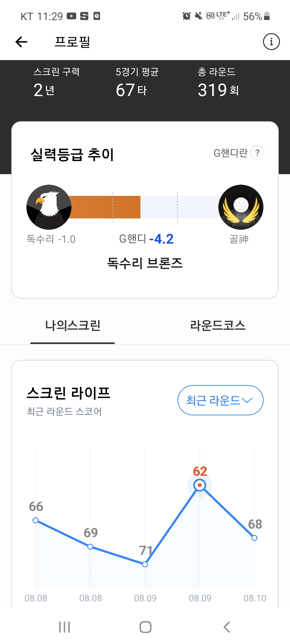This screenshot has width=290, height=644.
Task: Open the 최근 라운드 dropdown
Action: pos(220,400)
